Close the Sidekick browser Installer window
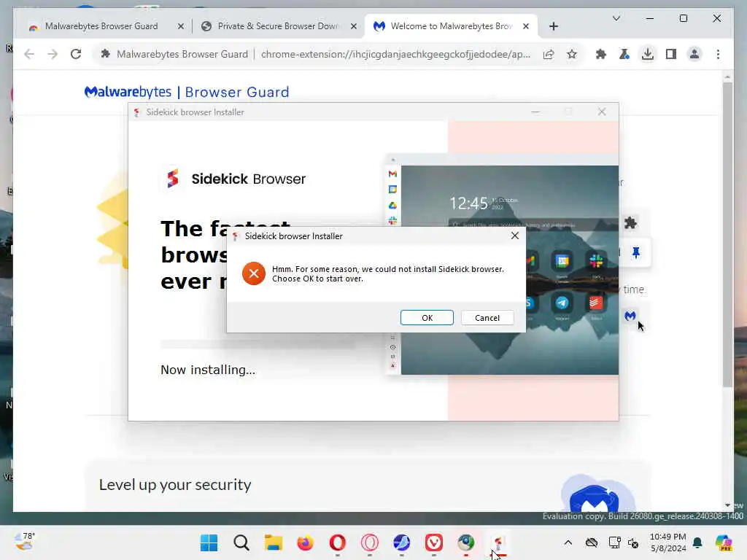This screenshot has height=560, width=747. click(602, 112)
